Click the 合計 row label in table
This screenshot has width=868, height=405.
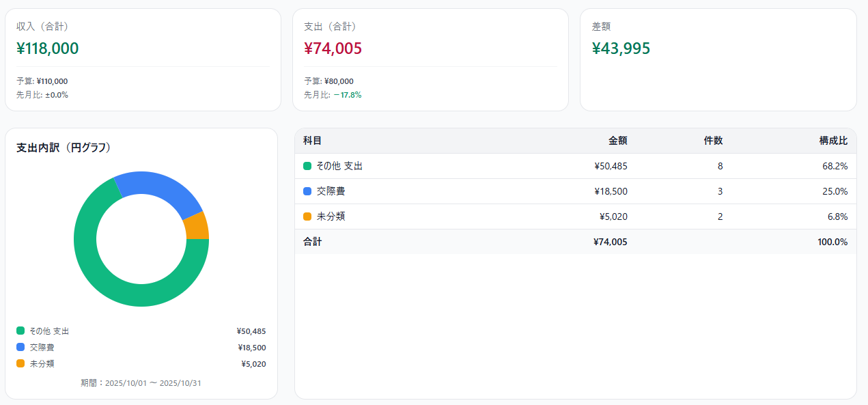(312, 242)
